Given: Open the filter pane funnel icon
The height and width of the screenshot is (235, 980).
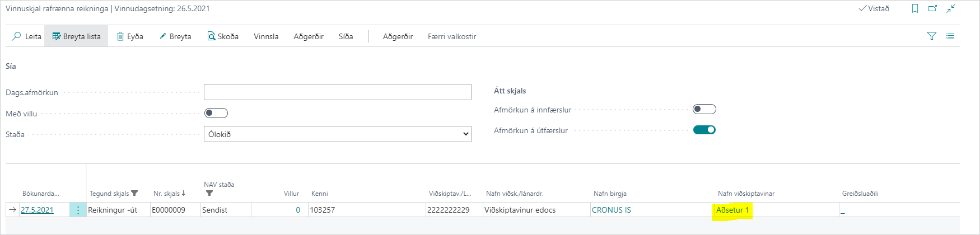Looking at the screenshot, I should 932,36.
